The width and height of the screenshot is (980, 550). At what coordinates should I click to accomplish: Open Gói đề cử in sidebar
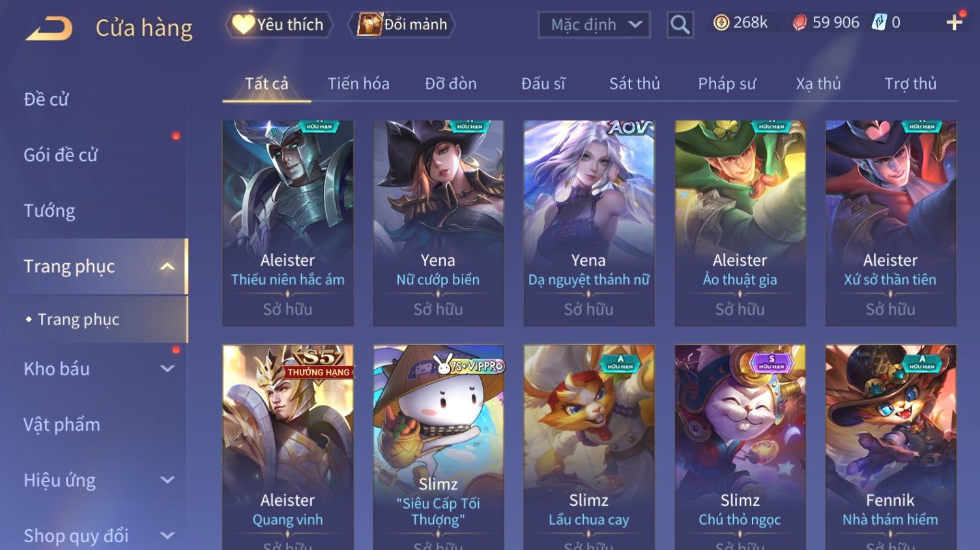(61, 155)
